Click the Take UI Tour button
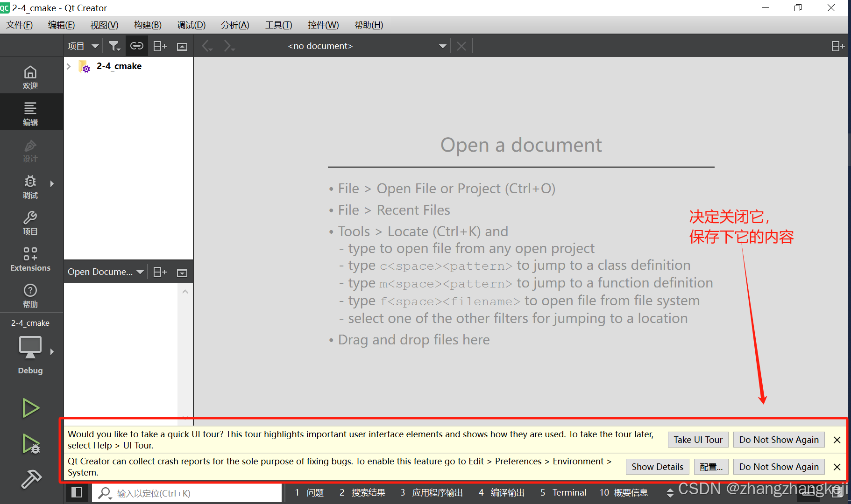851x504 pixels. click(x=698, y=440)
